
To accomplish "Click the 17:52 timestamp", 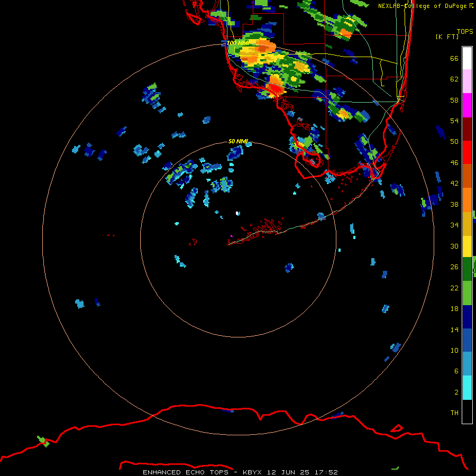I will point(325,472).
